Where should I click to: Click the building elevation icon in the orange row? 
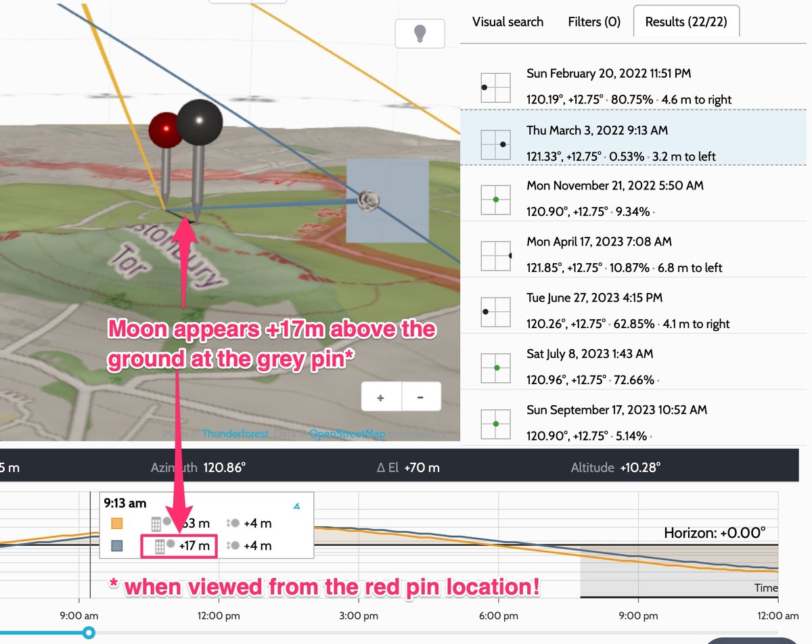coord(156,523)
